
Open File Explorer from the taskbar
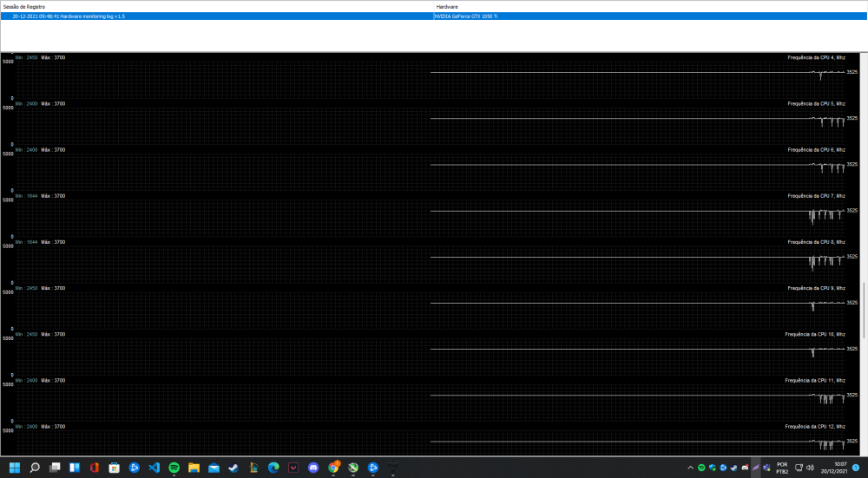point(194,468)
